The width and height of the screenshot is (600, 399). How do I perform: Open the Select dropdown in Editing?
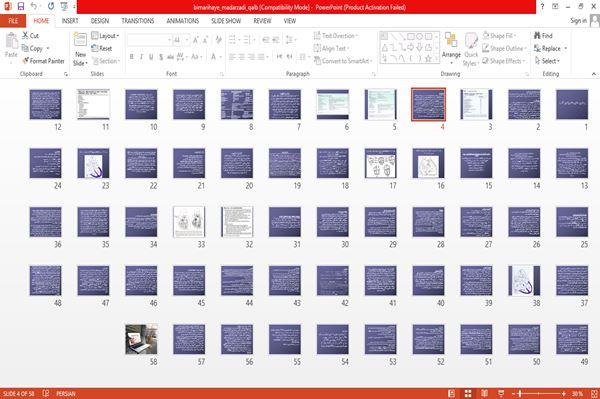pos(547,61)
